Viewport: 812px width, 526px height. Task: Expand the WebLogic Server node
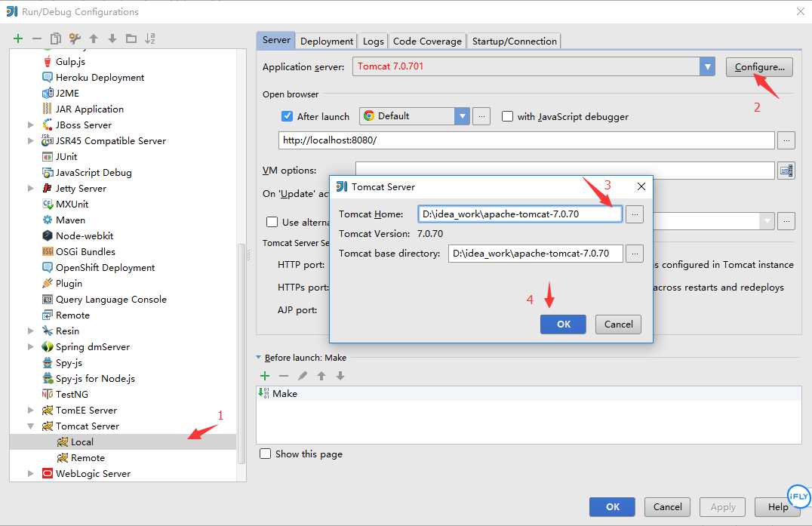(x=30, y=474)
